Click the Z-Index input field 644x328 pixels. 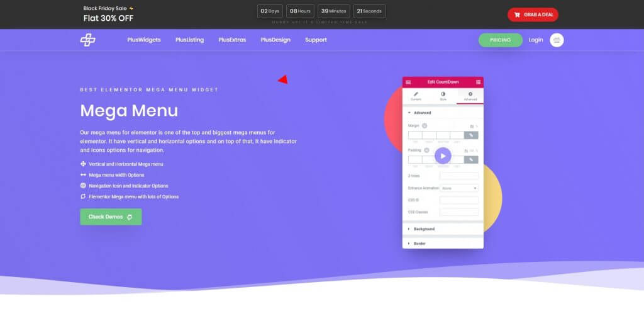458,176
